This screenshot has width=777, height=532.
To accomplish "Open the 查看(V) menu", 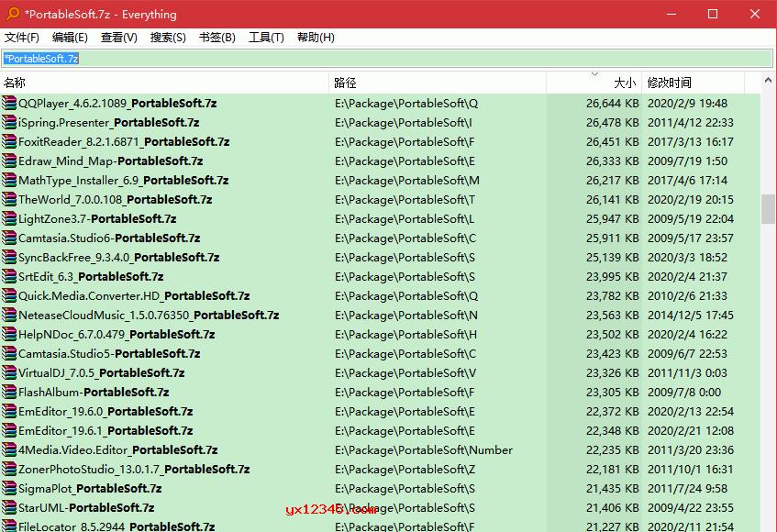I will pyautogui.click(x=119, y=38).
